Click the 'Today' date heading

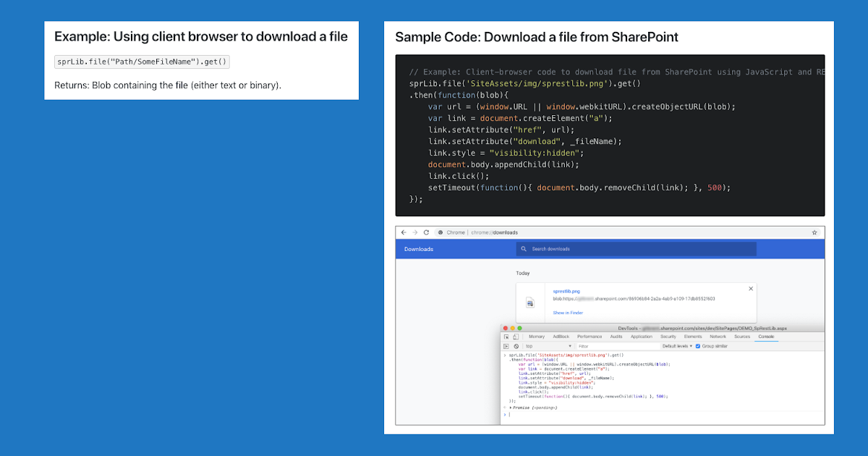(523, 274)
